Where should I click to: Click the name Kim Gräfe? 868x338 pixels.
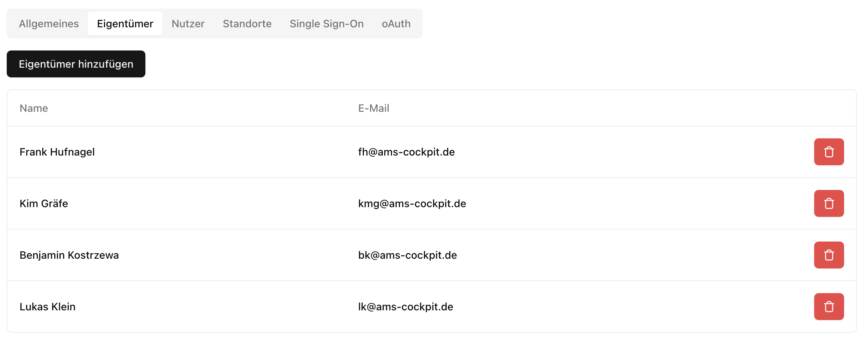click(x=44, y=203)
